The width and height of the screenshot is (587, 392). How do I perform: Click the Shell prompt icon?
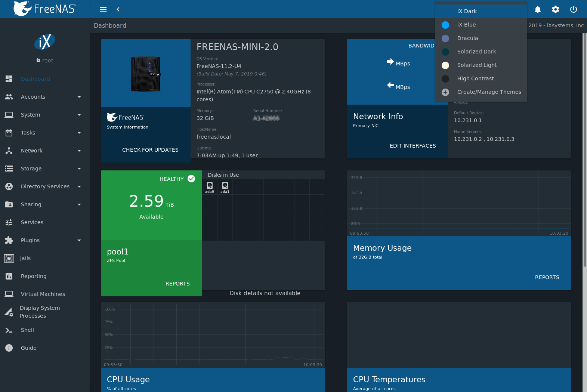point(9,330)
